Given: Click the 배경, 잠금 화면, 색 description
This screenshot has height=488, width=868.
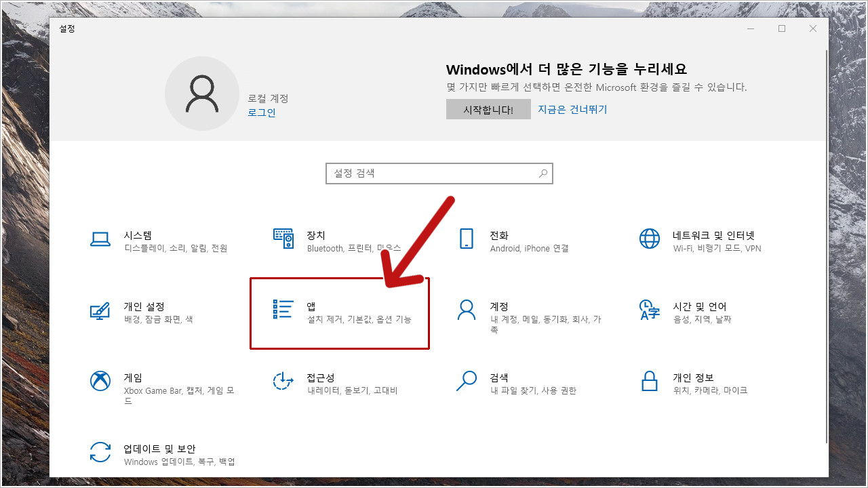Looking at the screenshot, I should [x=158, y=319].
